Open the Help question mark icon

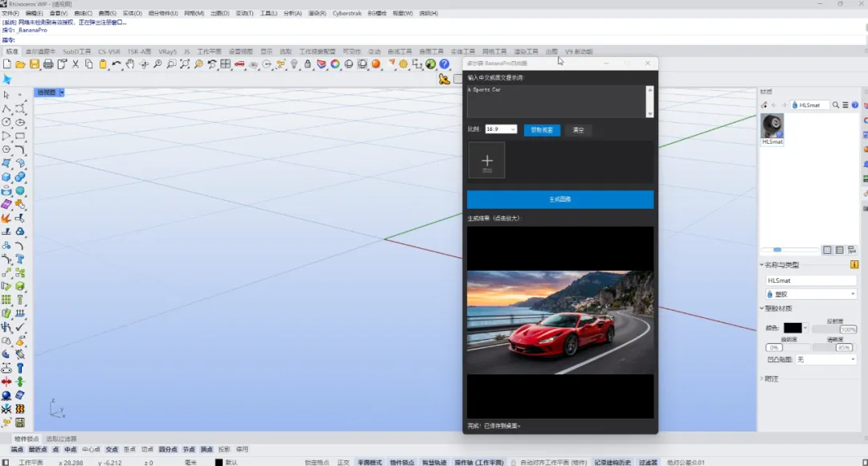point(444,64)
